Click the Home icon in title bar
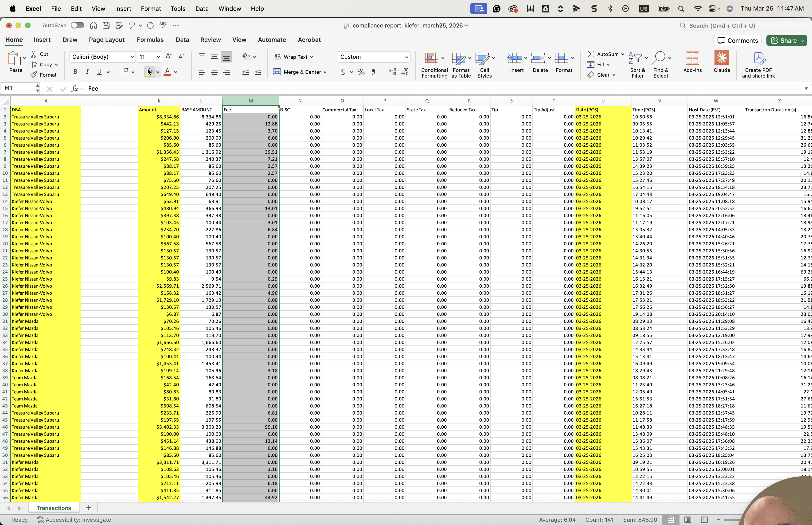 pyautogui.click(x=93, y=25)
